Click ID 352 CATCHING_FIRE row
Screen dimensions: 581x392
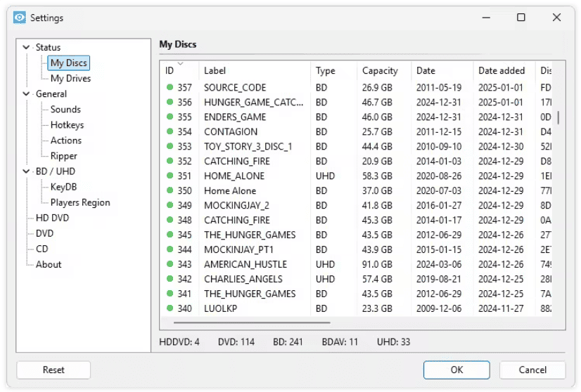point(356,161)
